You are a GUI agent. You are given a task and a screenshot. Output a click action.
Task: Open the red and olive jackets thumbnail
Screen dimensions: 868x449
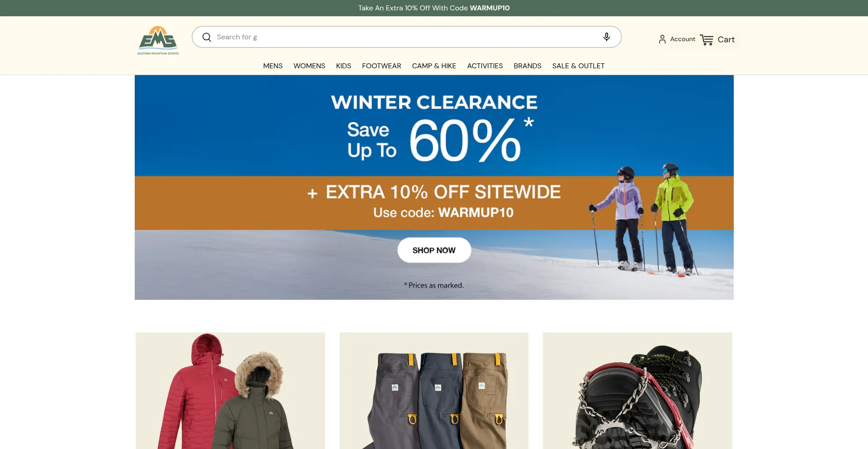pyautogui.click(x=230, y=391)
